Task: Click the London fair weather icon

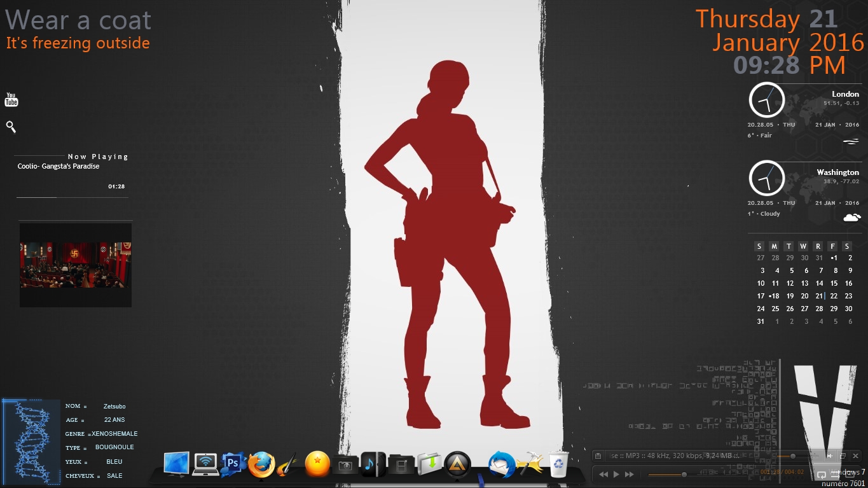Action: coord(851,141)
